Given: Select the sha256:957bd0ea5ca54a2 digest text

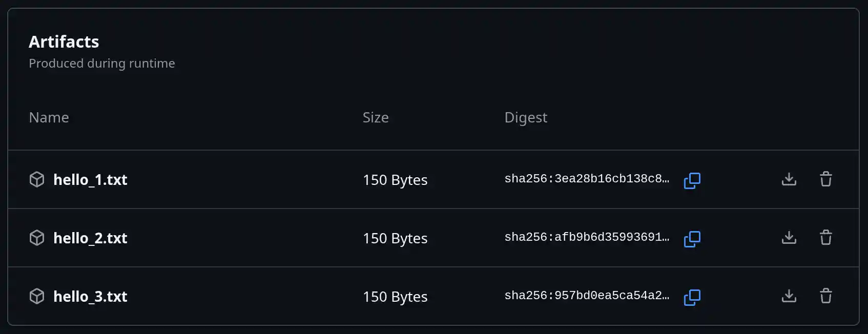Looking at the screenshot, I should (x=587, y=296).
